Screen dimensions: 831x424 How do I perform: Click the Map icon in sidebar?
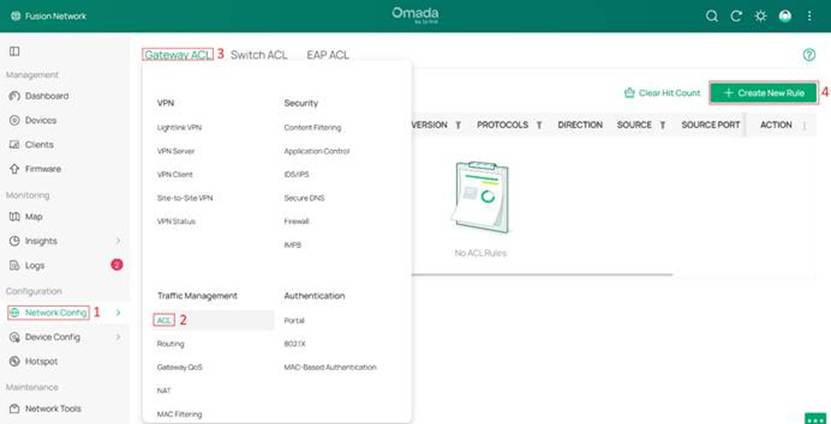pyautogui.click(x=15, y=217)
